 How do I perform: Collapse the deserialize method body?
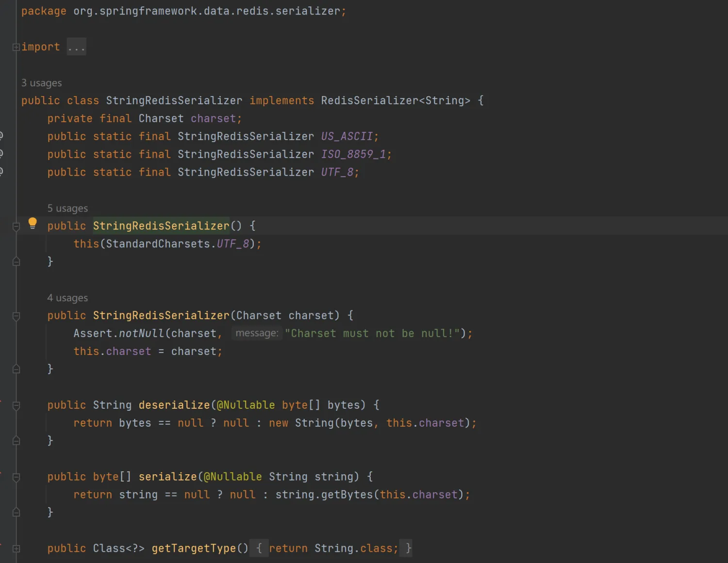(x=16, y=405)
